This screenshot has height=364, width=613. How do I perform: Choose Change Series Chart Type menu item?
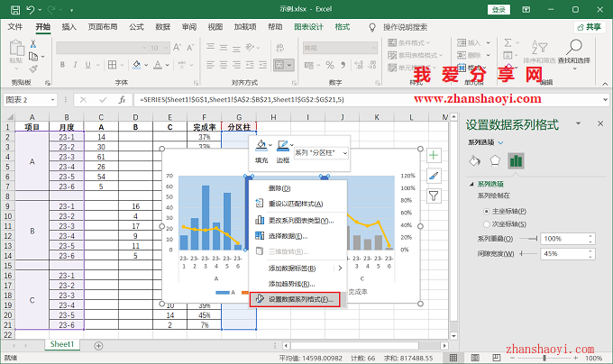click(297, 221)
